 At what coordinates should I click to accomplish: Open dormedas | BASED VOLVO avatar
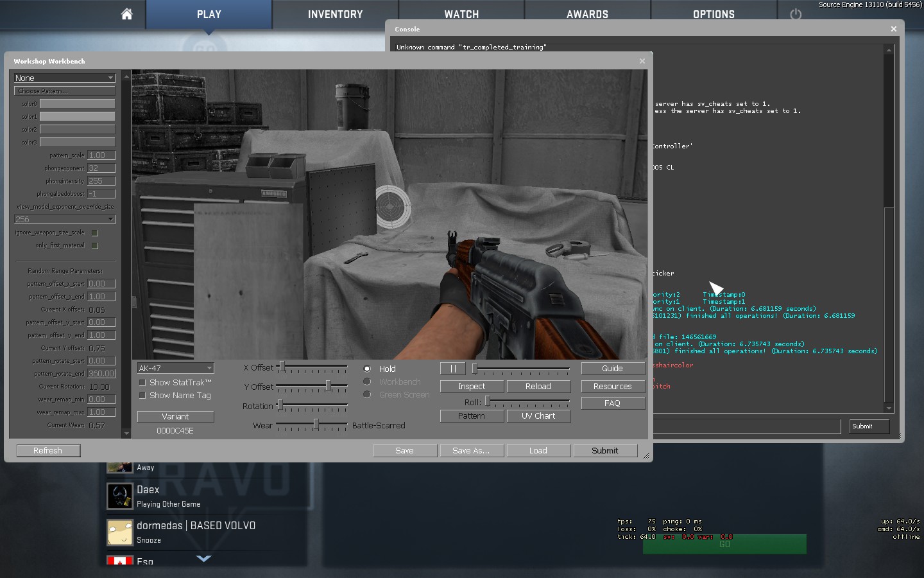point(120,532)
